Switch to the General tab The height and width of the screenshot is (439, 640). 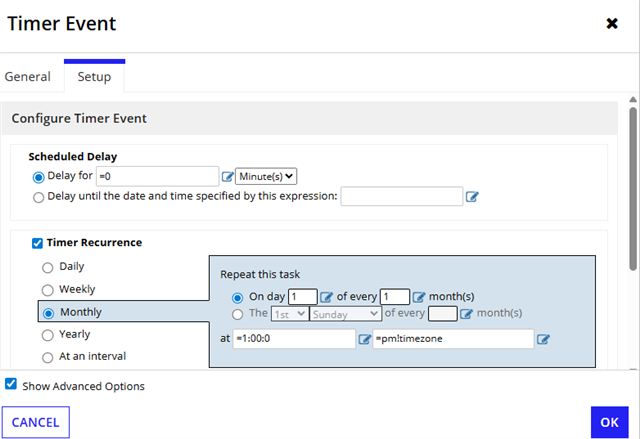pyautogui.click(x=28, y=77)
